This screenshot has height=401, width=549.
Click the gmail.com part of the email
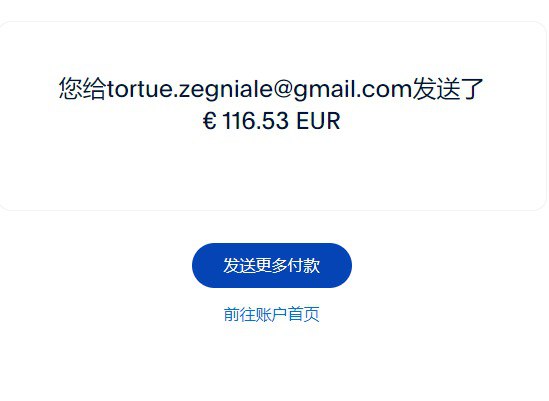point(353,89)
